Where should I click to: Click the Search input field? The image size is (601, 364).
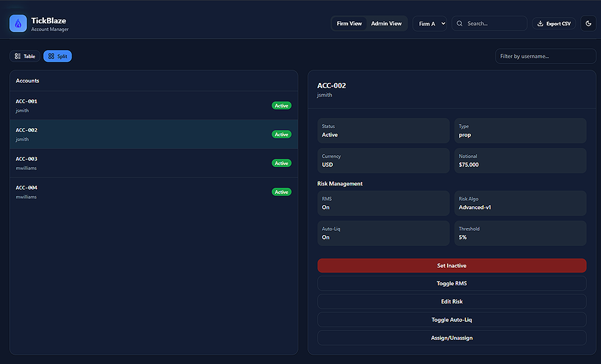(x=495, y=24)
